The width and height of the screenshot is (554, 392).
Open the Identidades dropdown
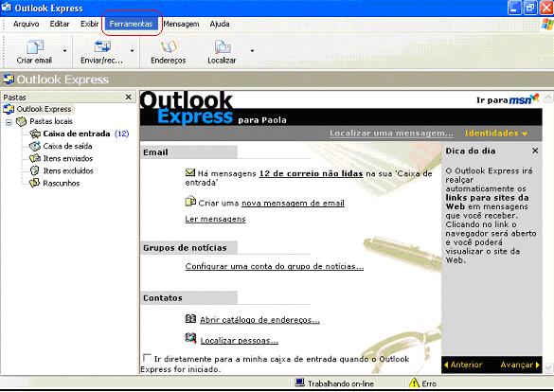point(496,134)
